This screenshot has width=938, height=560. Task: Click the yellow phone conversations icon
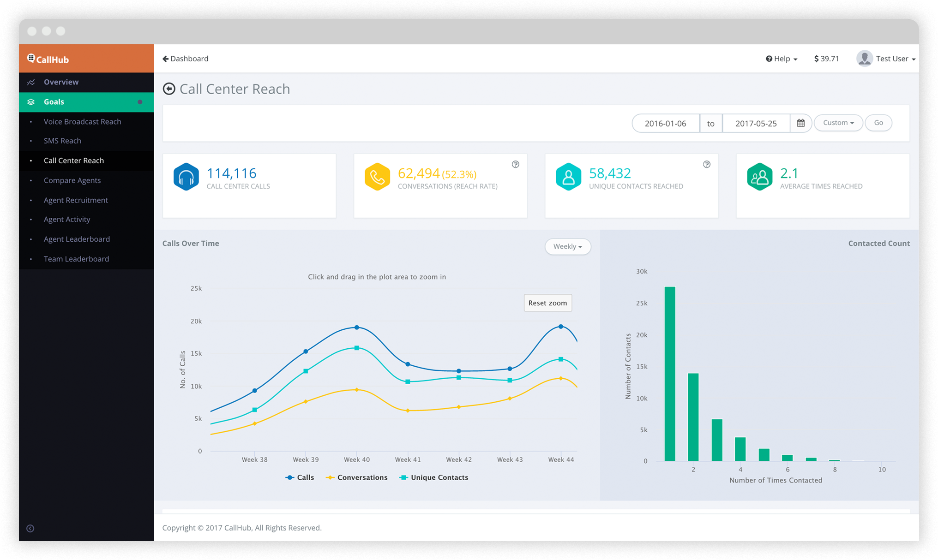[377, 177]
